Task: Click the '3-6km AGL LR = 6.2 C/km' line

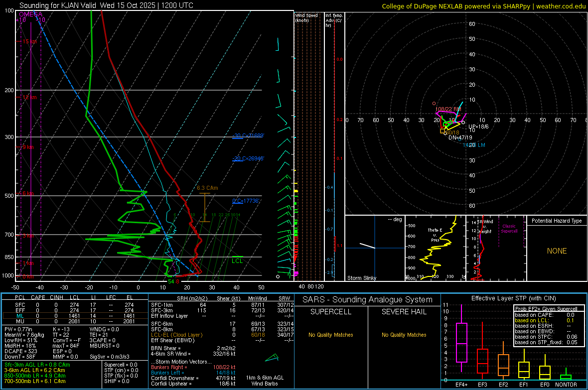Action: point(34,370)
